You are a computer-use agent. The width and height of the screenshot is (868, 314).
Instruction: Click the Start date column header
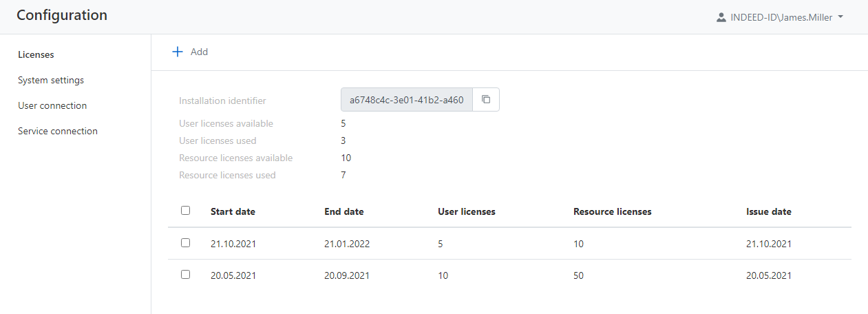[233, 211]
